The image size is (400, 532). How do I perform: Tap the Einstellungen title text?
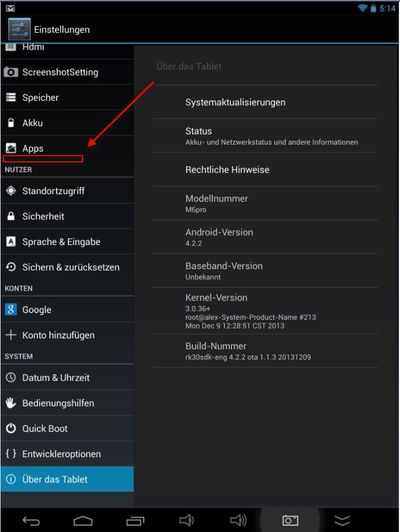click(62, 29)
